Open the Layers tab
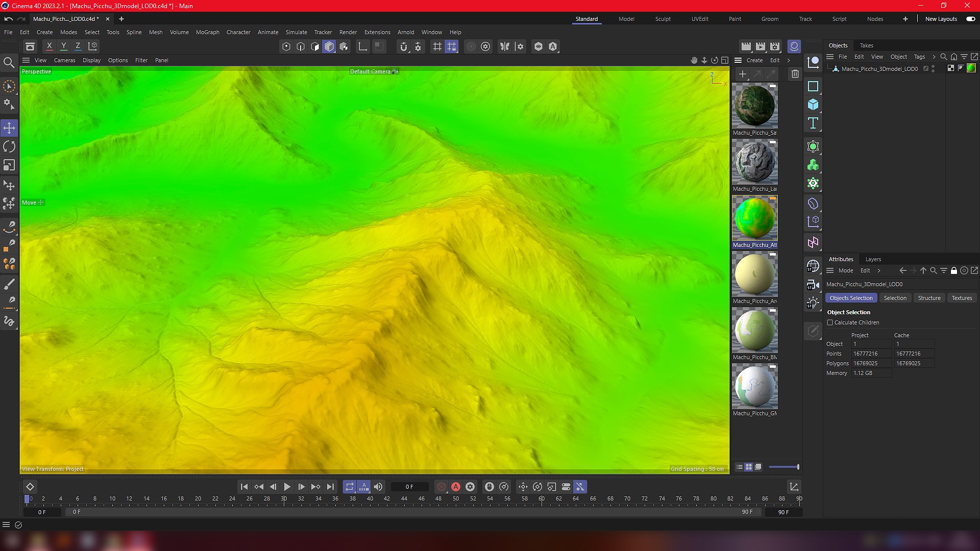The width and height of the screenshot is (980, 551). [x=873, y=259]
